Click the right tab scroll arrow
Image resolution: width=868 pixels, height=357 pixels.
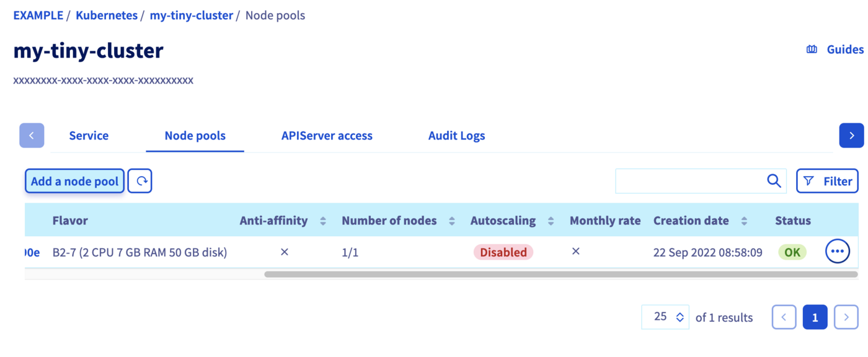[851, 135]
